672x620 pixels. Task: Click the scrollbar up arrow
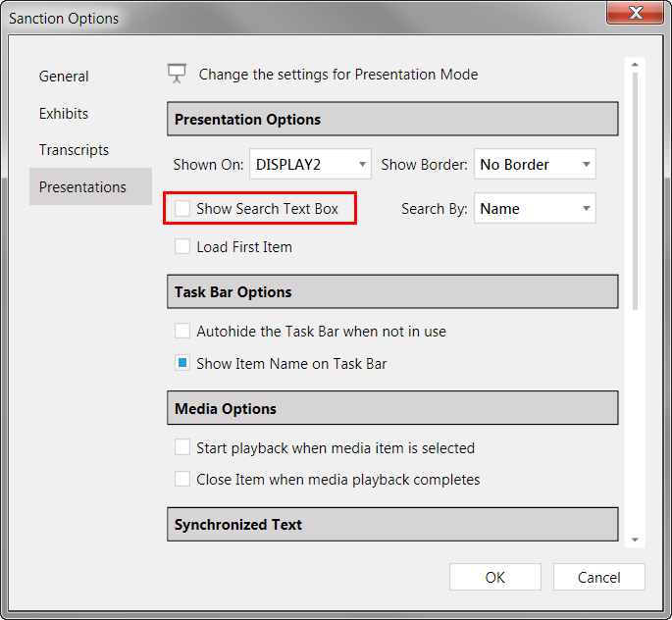click(635, 65)
